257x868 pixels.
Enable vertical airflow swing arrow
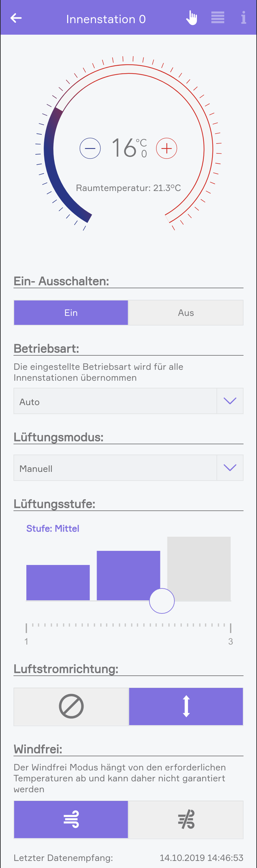click(186, 706)
